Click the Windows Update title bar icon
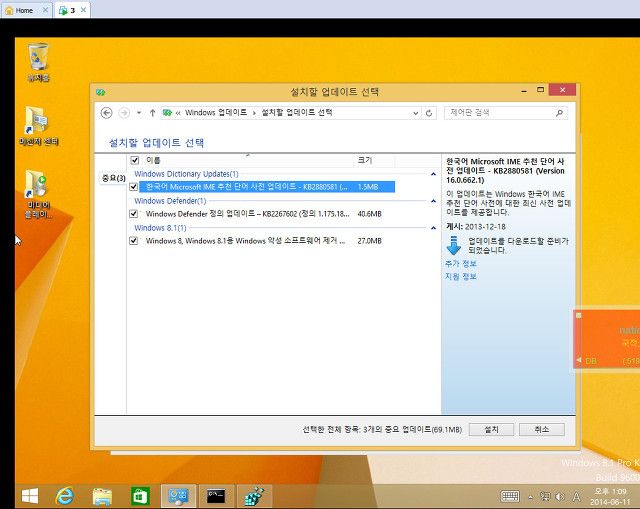The height and width of the screenshot is (509, 640). 100,92
